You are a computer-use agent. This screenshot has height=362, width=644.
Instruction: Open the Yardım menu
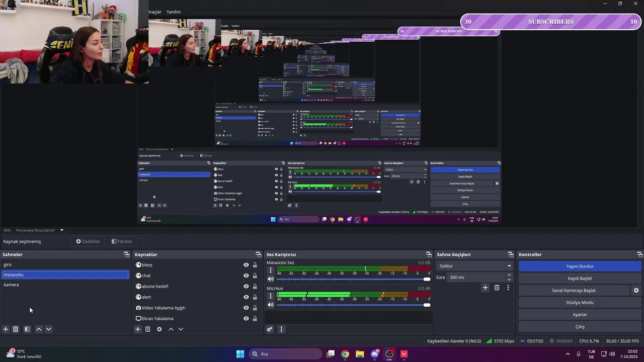click(174, 12)
